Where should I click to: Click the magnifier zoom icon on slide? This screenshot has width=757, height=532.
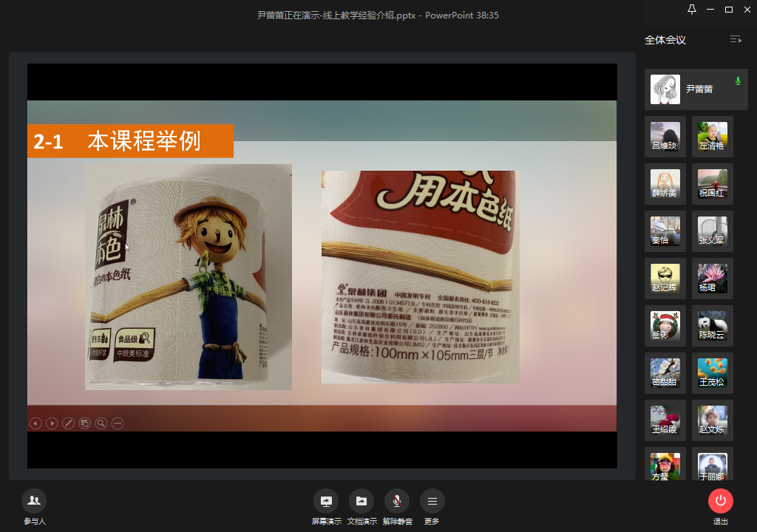(101, 423)
